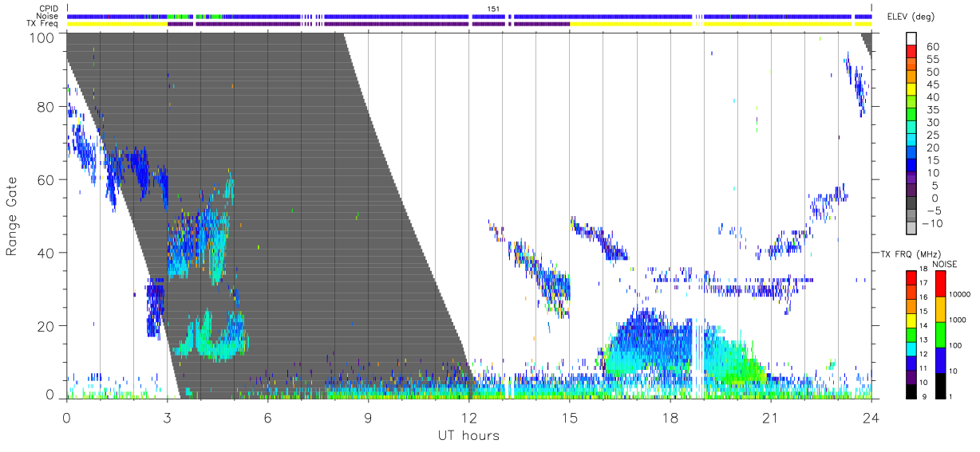
Task: Click the 10000 label on NOISE legend
Action: tap(961, 294)
